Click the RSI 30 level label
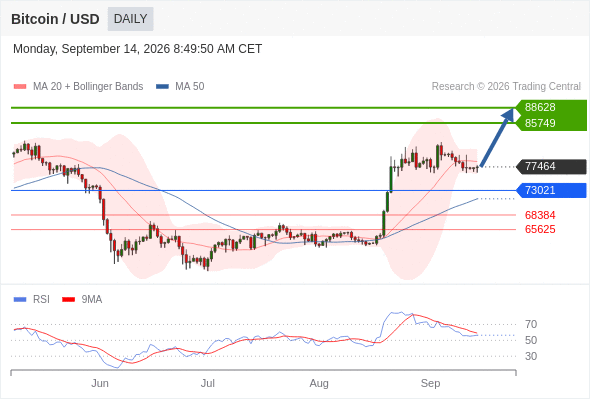 [531, 356]
